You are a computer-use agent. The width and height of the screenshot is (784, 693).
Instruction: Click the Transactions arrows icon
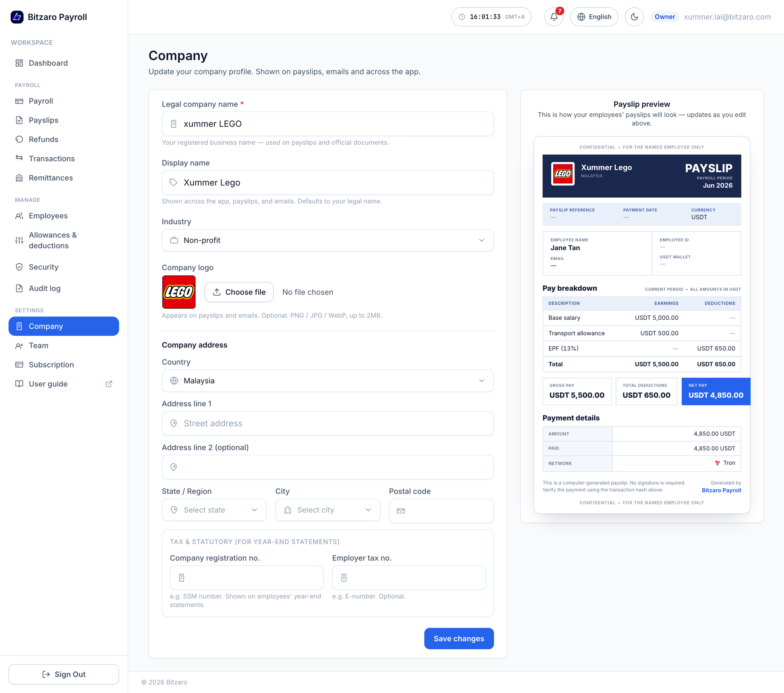point(19,158)
